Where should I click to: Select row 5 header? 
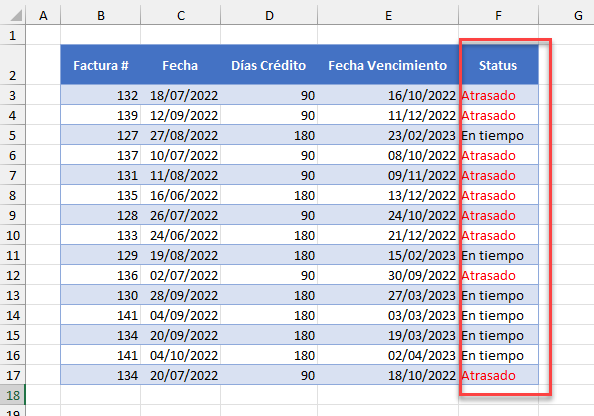(13, 135)
